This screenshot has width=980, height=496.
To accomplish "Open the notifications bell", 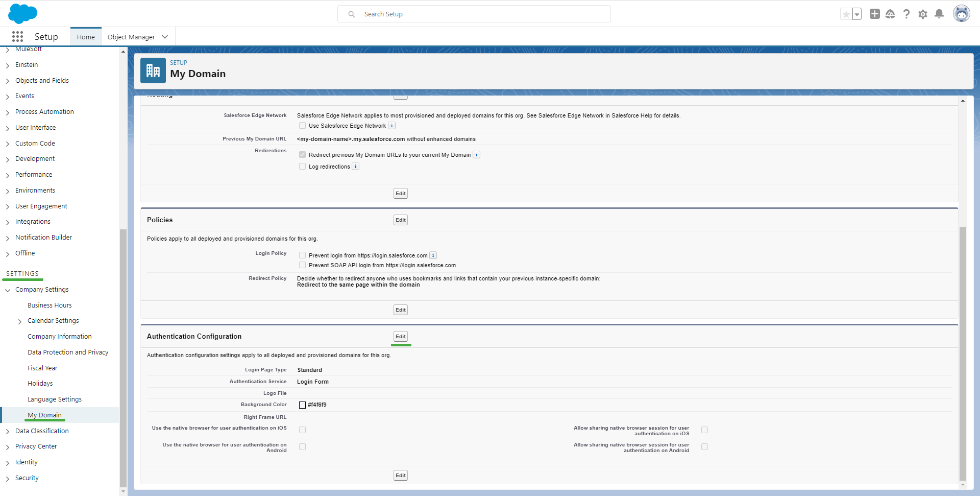I will (x=939, y=14).
